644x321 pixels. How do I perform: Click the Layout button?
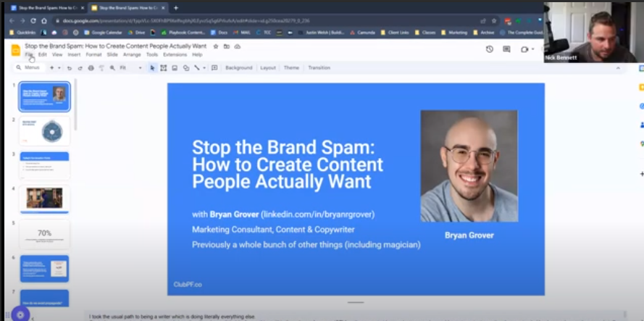[268, 68]
